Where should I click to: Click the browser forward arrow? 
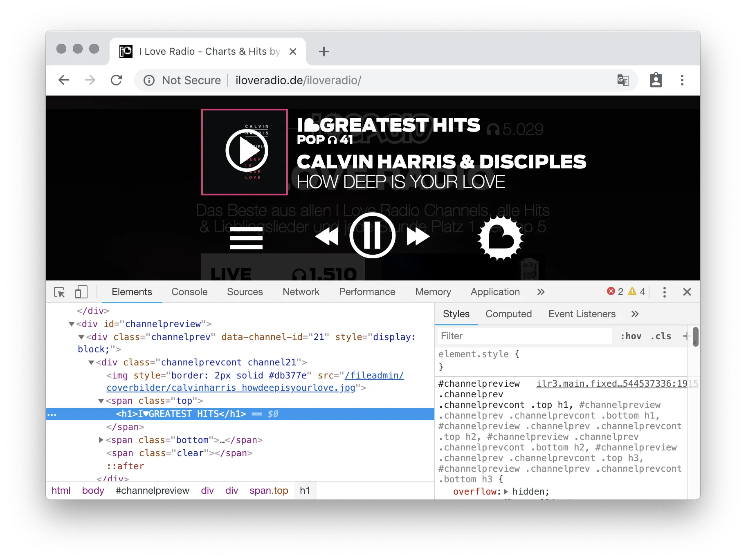tap(90, 80)
